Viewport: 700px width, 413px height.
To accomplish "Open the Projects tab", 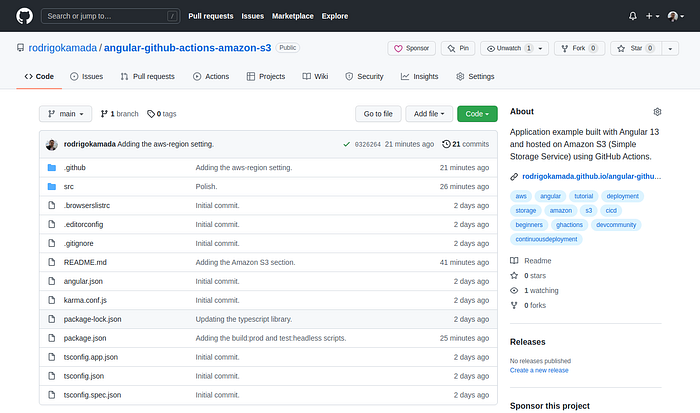I will (266, 76).
